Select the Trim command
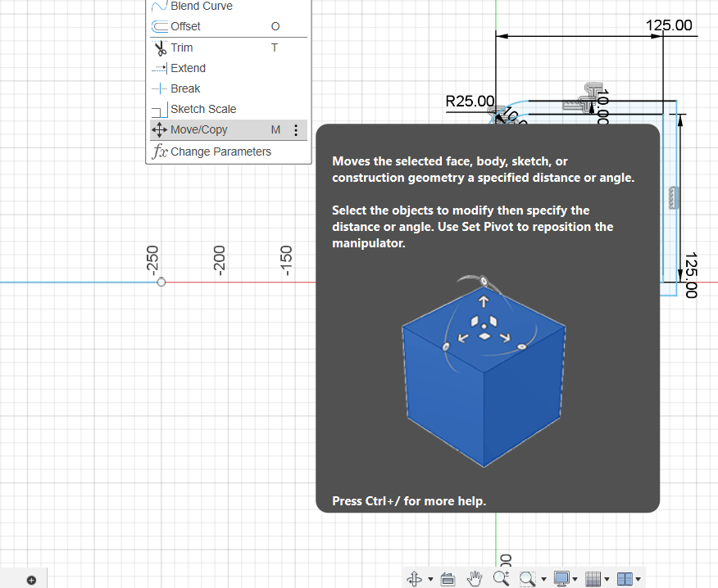The height and width of the screenshot is (588, 718). point(229,47)
